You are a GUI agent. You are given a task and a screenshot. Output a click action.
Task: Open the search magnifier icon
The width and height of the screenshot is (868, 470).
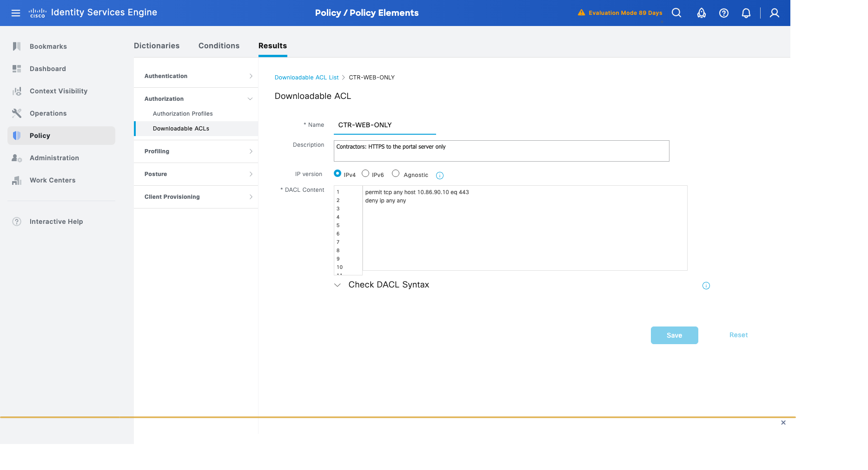click(676, 13)
